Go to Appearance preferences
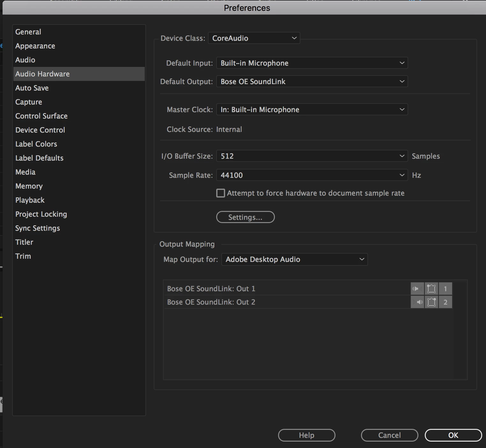Screen dimensions: 486x448 79,46
